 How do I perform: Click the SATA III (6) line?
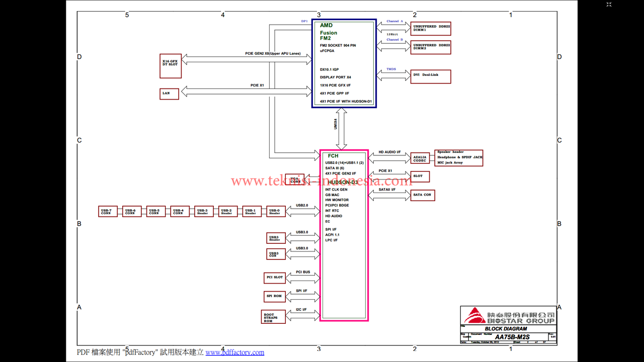(x=335, y=168)
